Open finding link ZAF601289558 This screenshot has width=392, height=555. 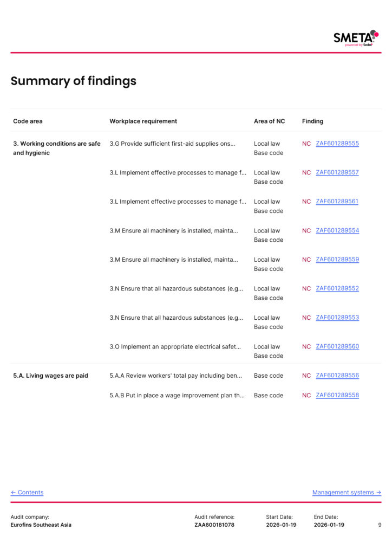[x=337, y=395]
